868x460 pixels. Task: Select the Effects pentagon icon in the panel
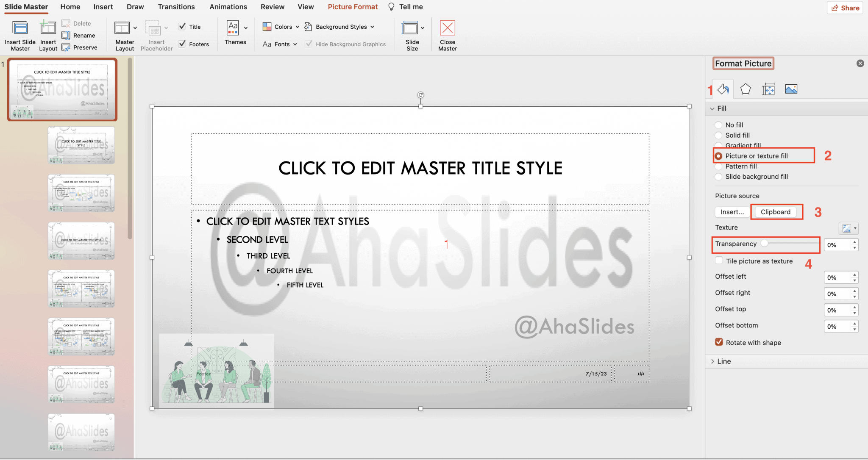click(746, 89)
